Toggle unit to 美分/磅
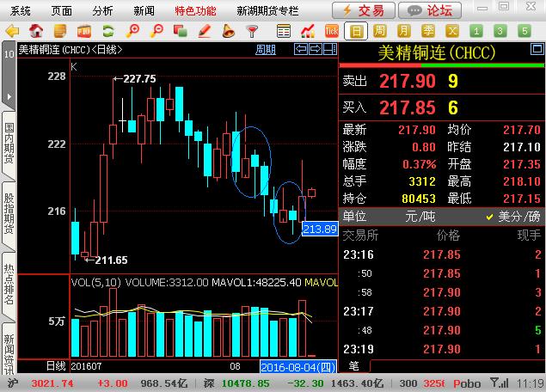 pos(512,217)
